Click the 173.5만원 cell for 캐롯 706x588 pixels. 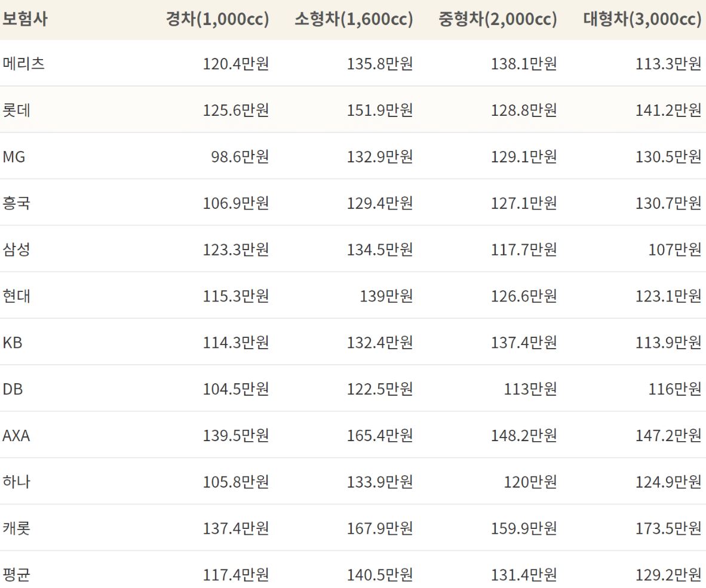click(x=668, y=528)
